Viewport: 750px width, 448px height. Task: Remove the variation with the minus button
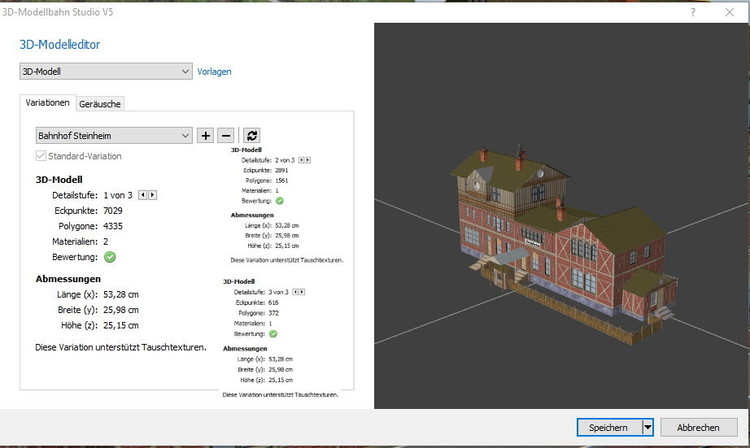(x=226, y=135)
